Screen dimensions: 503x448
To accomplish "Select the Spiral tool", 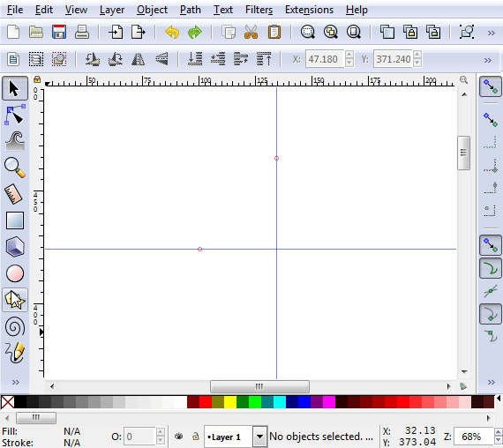I will (15, 327).
